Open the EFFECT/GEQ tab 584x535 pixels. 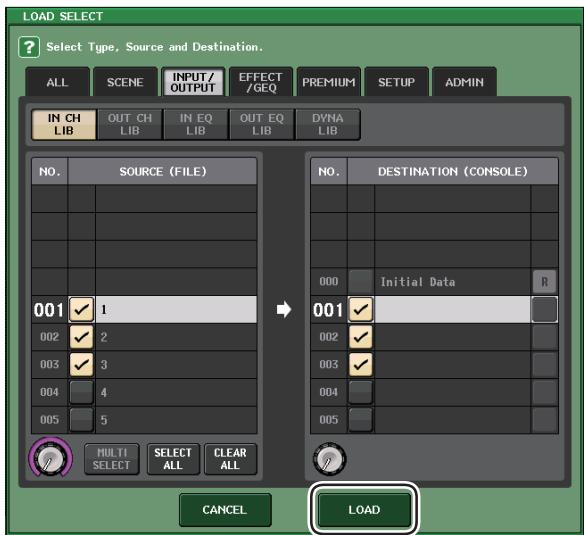click(261, 82)
